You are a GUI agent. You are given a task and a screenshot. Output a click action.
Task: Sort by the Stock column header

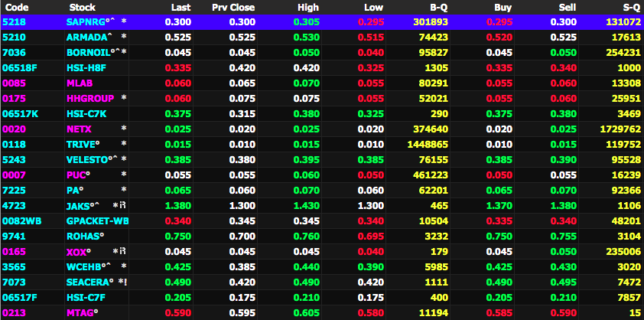[x=82, y=8]
